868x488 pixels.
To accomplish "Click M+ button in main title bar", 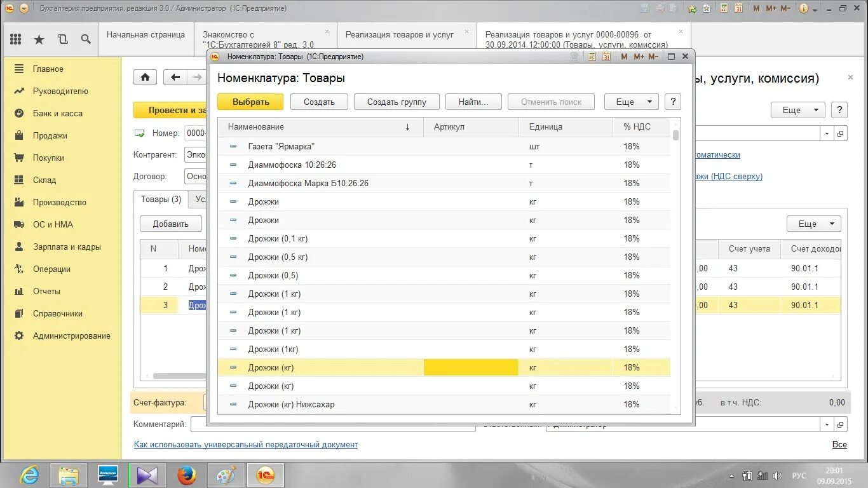I will [x=771, y=8].
